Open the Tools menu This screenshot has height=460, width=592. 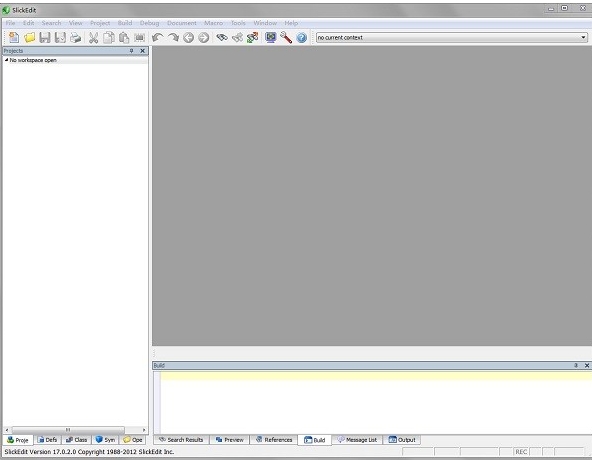click(x=238, y=23)
